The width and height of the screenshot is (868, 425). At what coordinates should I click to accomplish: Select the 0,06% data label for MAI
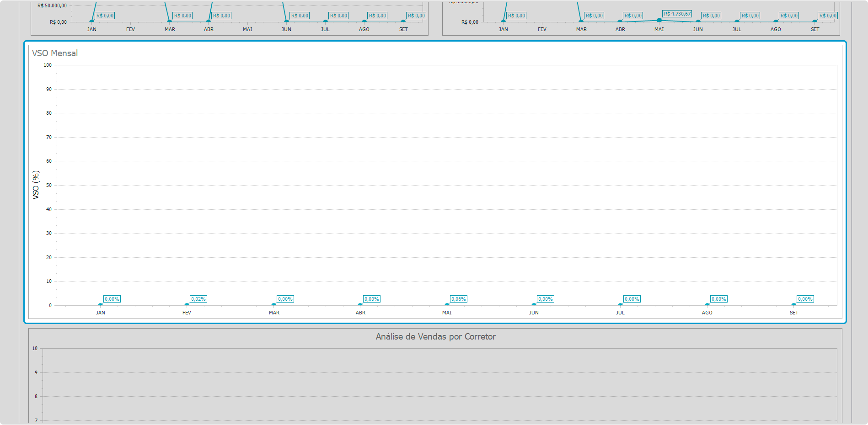click(459, 299)
